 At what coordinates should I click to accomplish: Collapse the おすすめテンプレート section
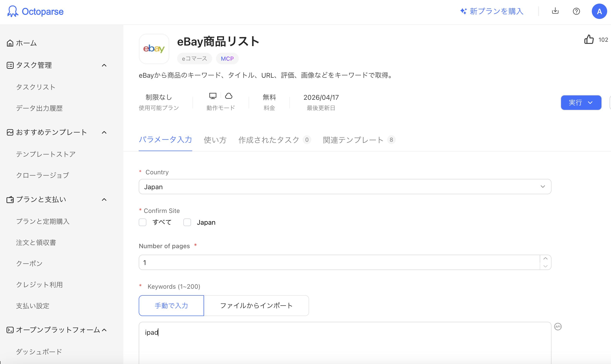point(104,132)
